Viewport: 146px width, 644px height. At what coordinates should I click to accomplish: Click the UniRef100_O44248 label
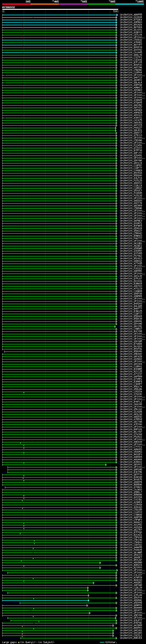click(131, 404)
